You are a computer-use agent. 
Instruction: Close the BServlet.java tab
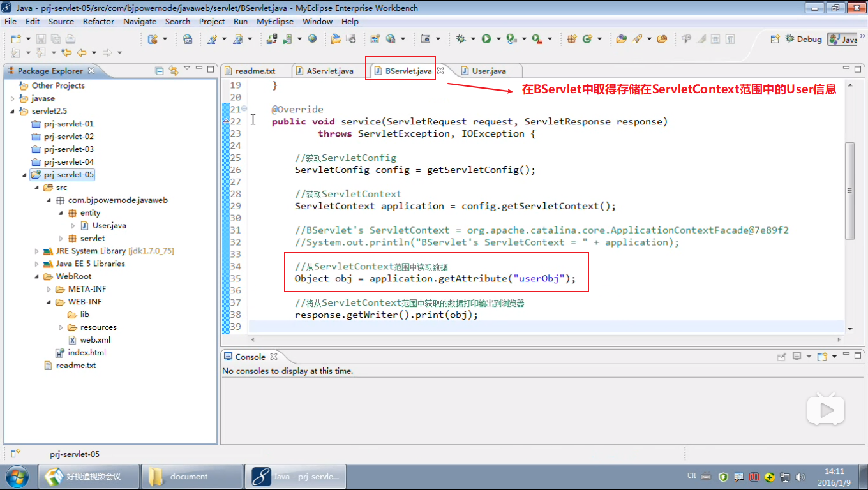tap(440, 71)
